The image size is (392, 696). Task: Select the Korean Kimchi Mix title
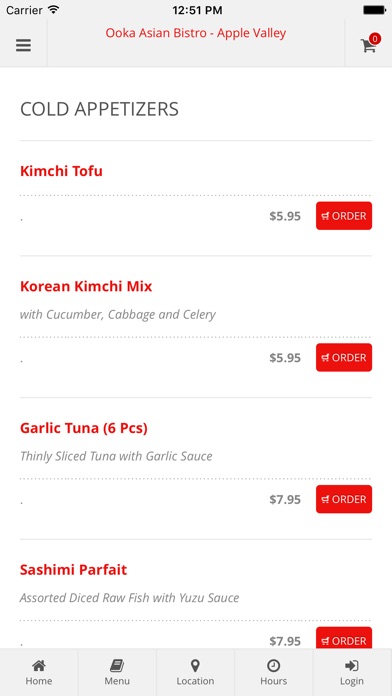(x=86, y=286)
